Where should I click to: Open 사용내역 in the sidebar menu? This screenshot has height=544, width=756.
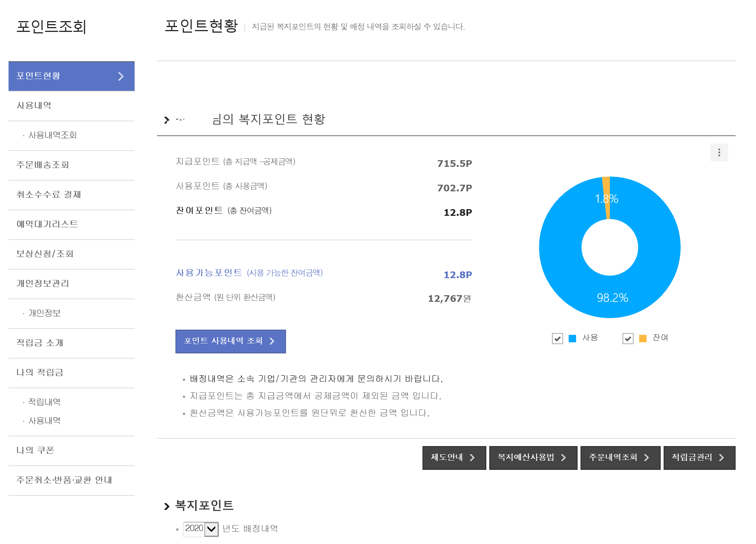34,106
